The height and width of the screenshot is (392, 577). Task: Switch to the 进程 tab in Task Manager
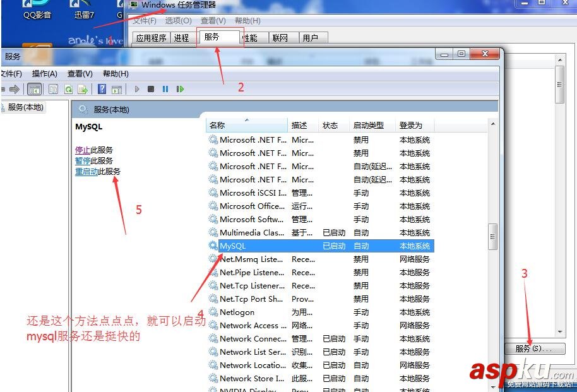(x=181, y=38)
